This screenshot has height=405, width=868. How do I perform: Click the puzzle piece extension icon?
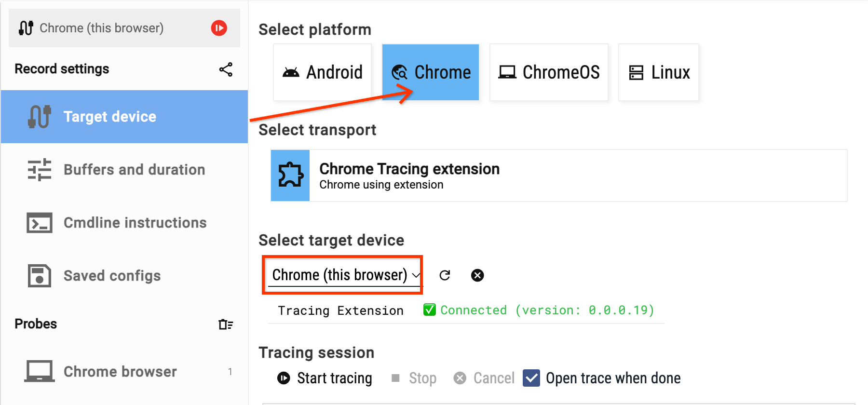click(290, 175)
